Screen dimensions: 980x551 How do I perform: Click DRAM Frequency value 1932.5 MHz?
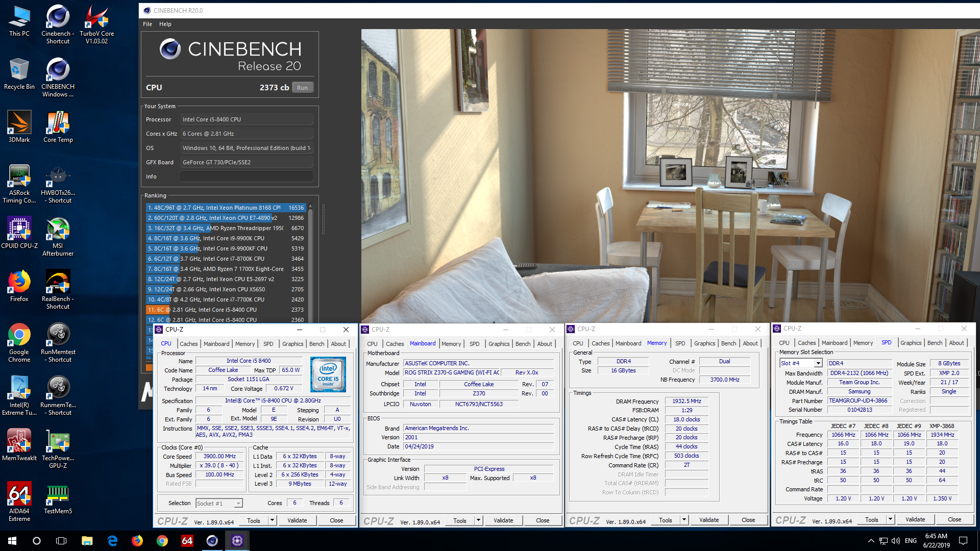(x=687, y=402)
